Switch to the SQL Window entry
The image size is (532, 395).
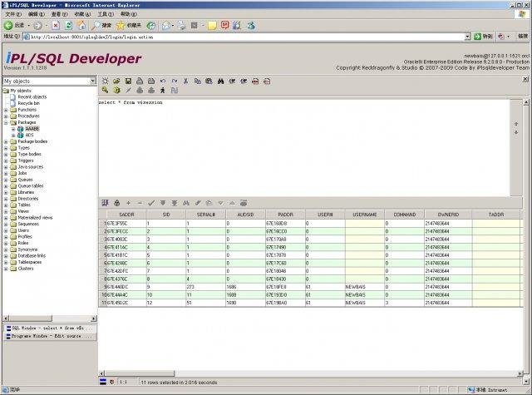50,328
